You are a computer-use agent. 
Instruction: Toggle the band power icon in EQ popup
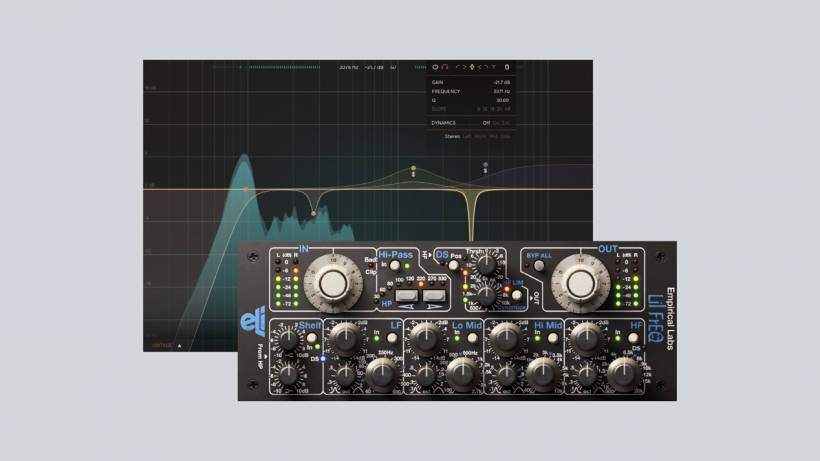pos(435,67)
